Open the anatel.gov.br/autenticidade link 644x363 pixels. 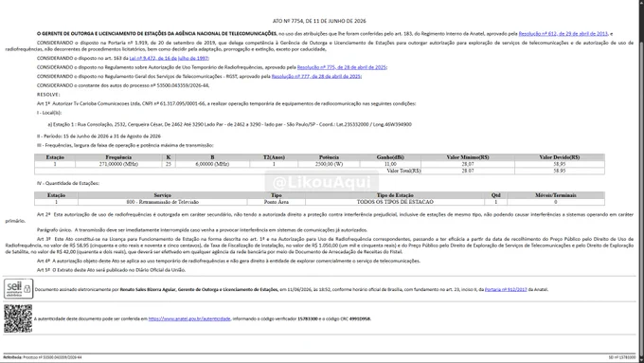click(189, 318)
